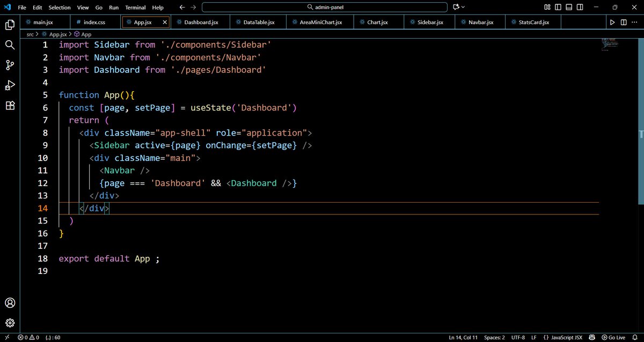This screenshot has height=342, width=644.
Task: Switch to the StatsCard.jsx tab
Action: click(x=532, y=23)
